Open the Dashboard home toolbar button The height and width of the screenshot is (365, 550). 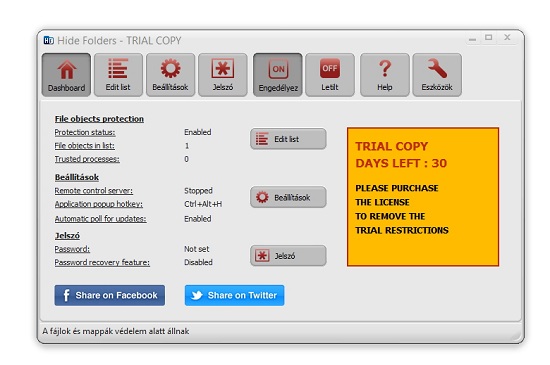pyautogui.click(x=66, y=75)
